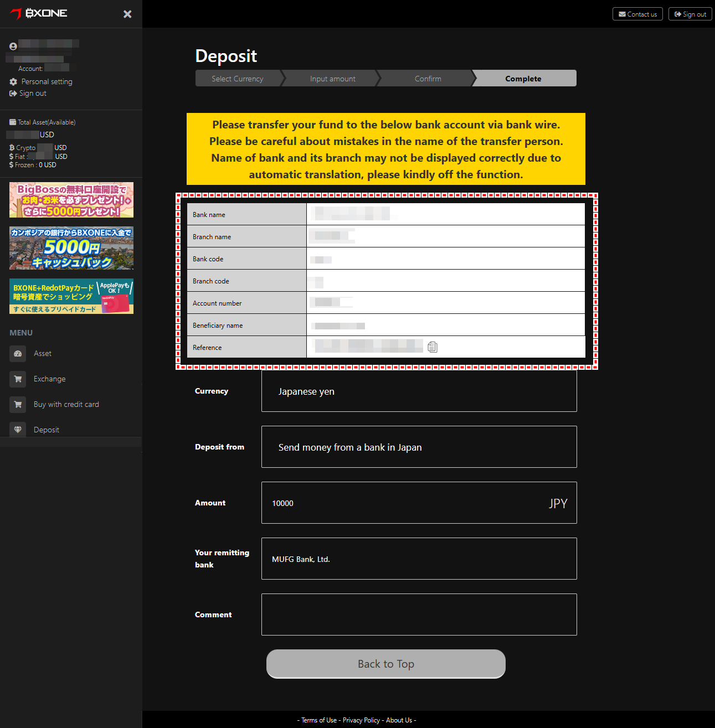Click the Deposit diamond icon

coord(18,430)
